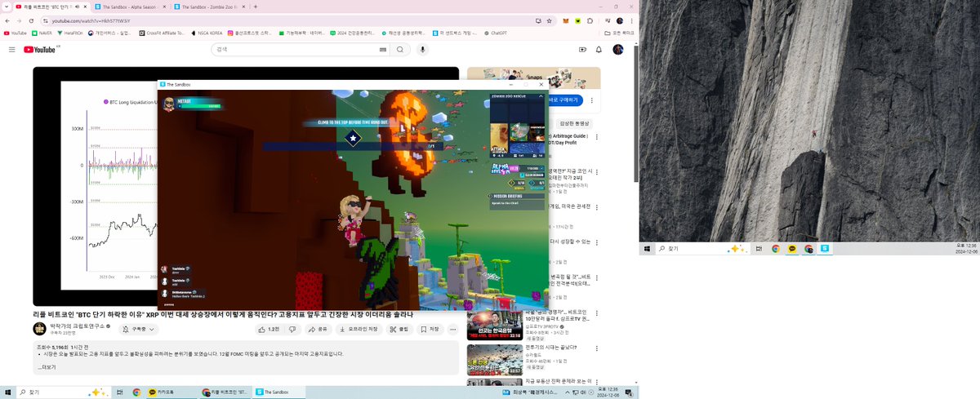Open Chrome's extensions puzzle icon
980x399 pixels.
click(x=591, y=20)
